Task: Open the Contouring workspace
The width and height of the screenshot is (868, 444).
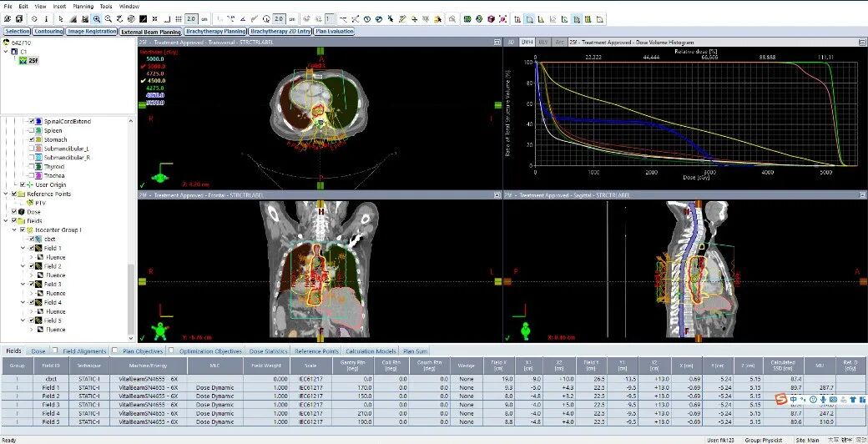Action: (x=48, y=32)
